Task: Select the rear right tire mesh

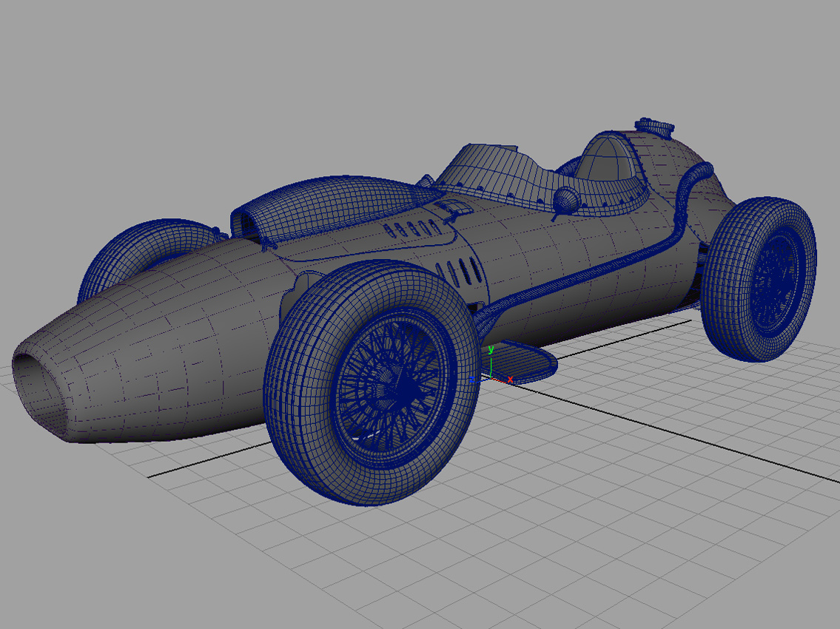Action: point(759,279)
